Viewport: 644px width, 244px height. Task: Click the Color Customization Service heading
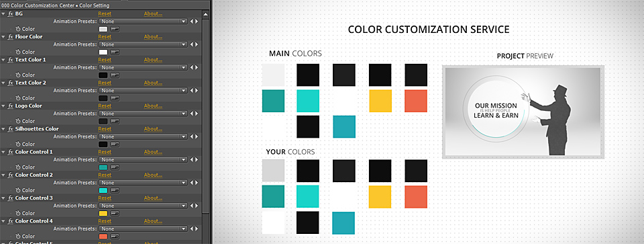pyautogui.click(x=429, y=30)
